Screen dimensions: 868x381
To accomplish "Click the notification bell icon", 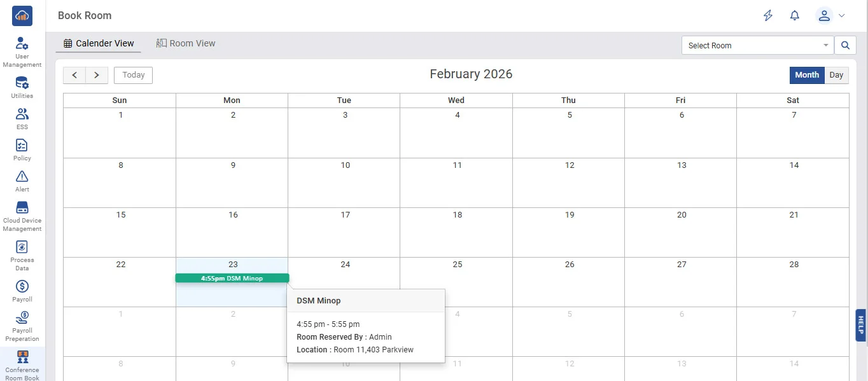I will click(x=794, y=16).
